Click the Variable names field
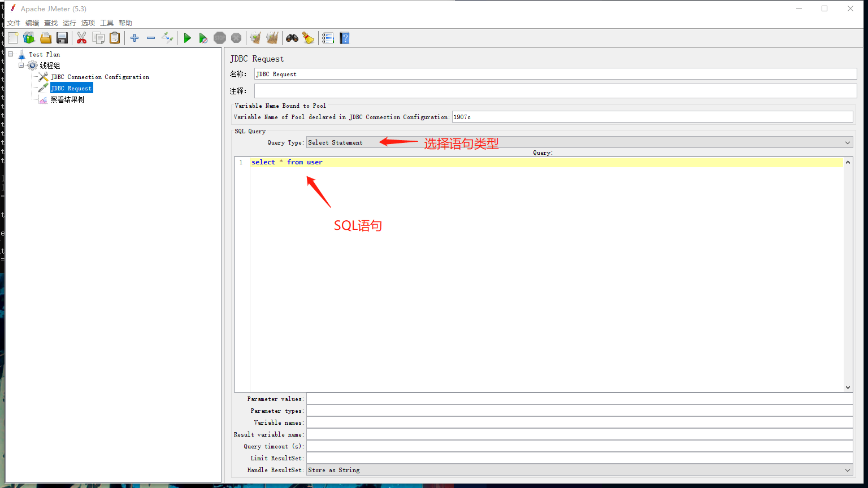Image resolution: width=868 pixels, height=488 pixels. pyautogui.click(x=579, y=422)
